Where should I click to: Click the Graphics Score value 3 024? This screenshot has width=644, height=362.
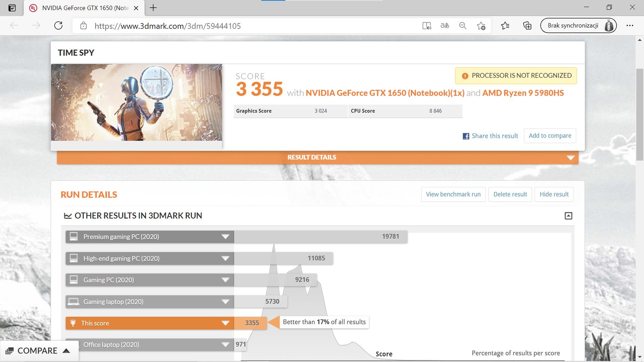[x=321, y=111]
